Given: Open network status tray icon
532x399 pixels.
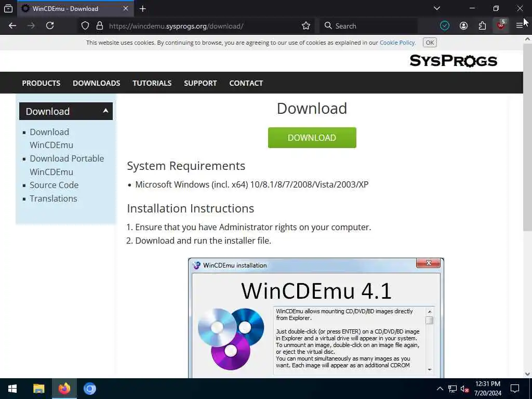Looking at the screenshot, I should [453, 389].
